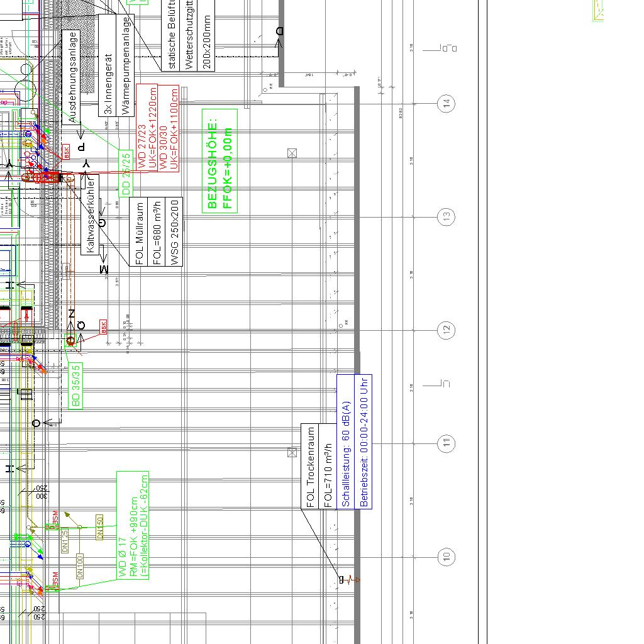Select grid axis marker 11
The width and height of the screenshot is (644, 644).
[x=447, y=444]
